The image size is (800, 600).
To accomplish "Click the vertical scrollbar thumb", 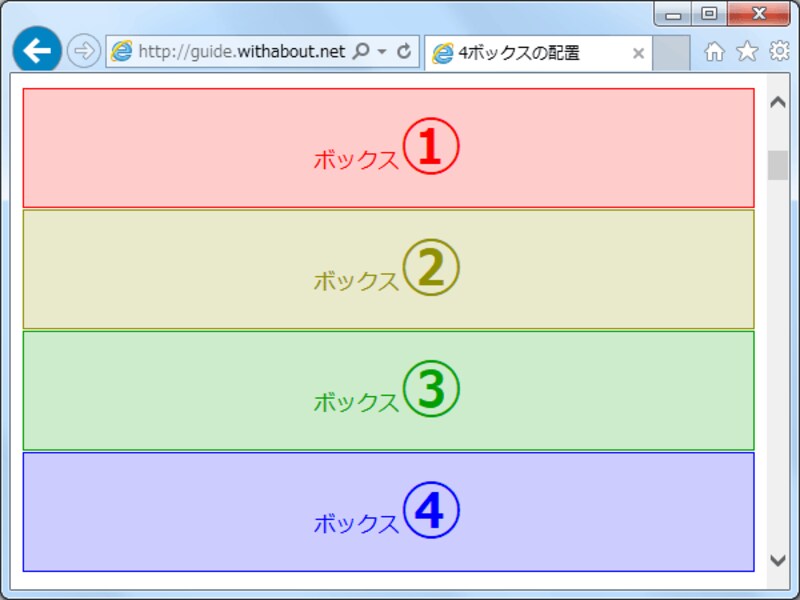I will click(x=778, y=165).
